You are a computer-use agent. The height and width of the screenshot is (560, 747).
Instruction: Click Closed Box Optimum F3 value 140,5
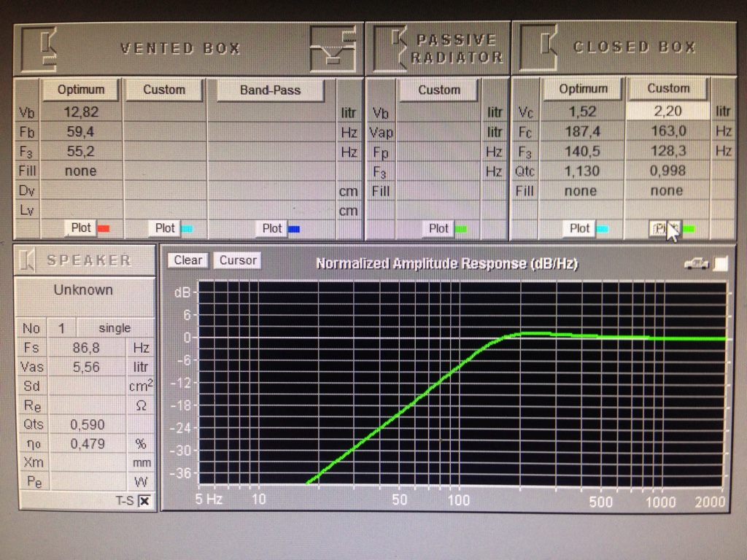[x=582, y=152]
